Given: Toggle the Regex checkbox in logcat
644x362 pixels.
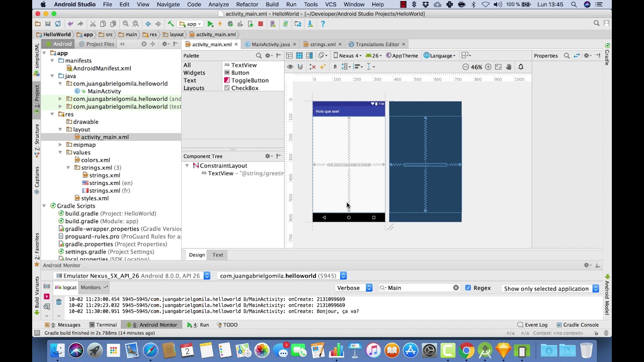Looking at the screenshot, I should click(x=468, y=288).
